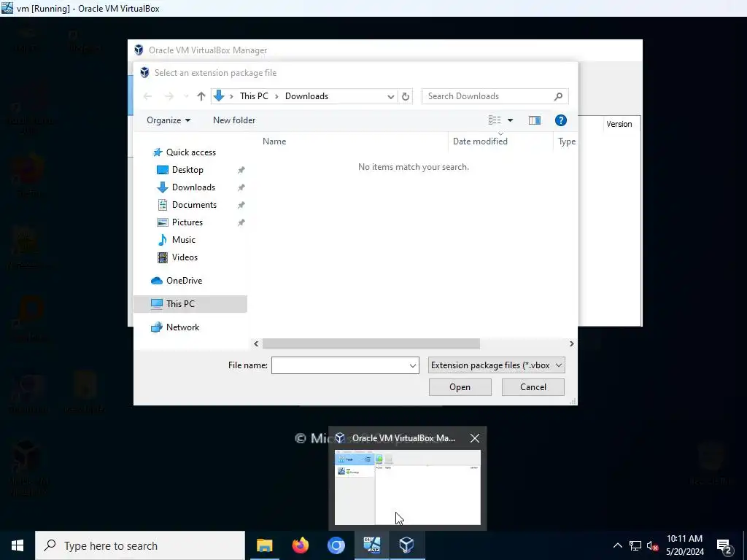
Task: Open view options dropdown arrow
Action: 510,120
